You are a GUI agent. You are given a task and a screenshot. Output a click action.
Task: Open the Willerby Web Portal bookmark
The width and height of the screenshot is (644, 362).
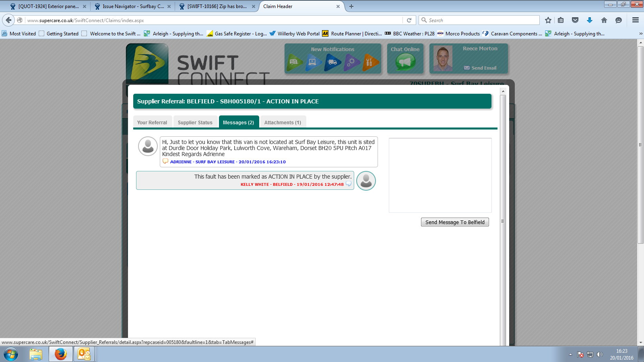point(295,34)
